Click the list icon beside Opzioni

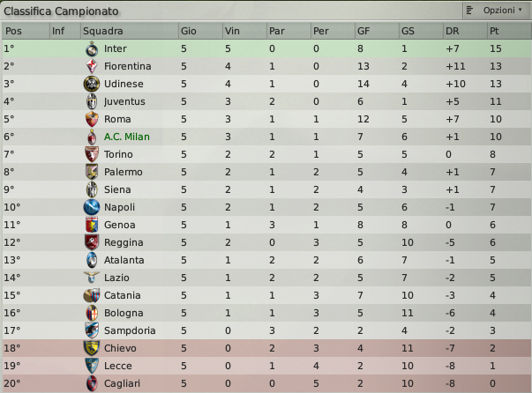click(469, 11)
